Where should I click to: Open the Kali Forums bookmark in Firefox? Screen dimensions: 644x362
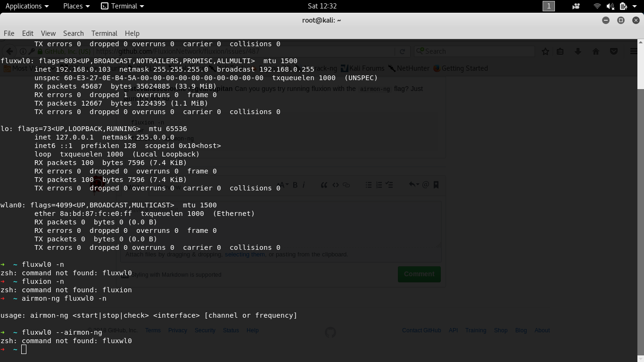coord(363,68)
